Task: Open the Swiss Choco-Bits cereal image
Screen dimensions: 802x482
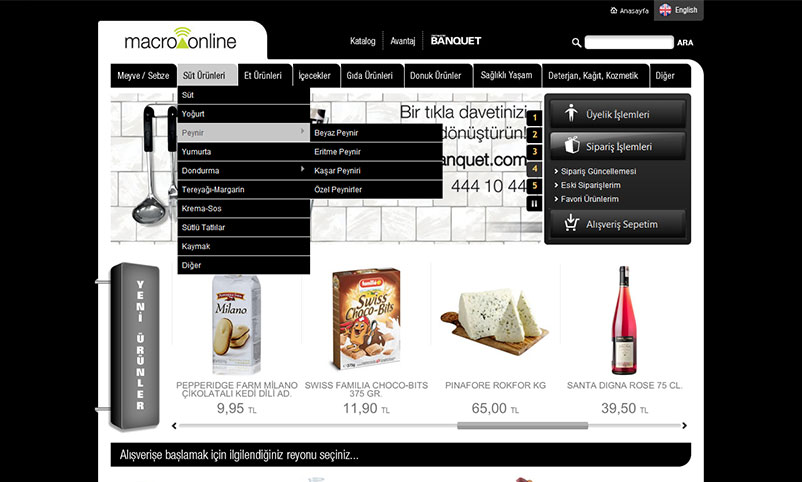Action: coord(366,319)
